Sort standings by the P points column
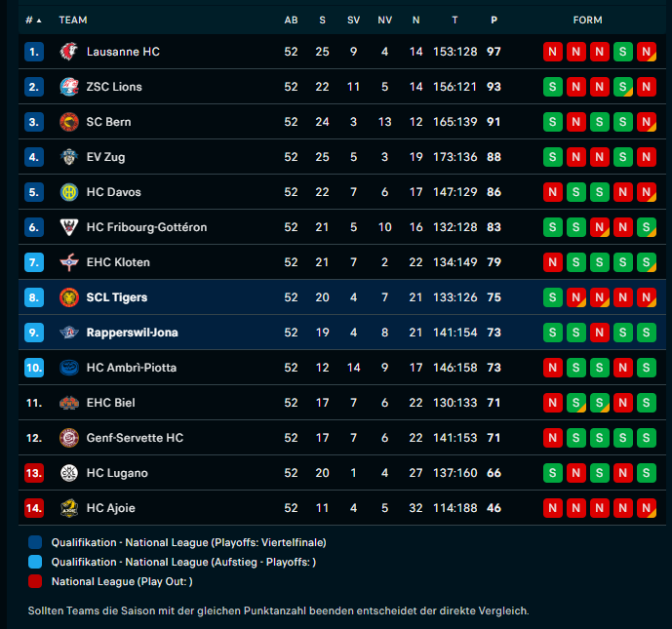 coord(494,20)
